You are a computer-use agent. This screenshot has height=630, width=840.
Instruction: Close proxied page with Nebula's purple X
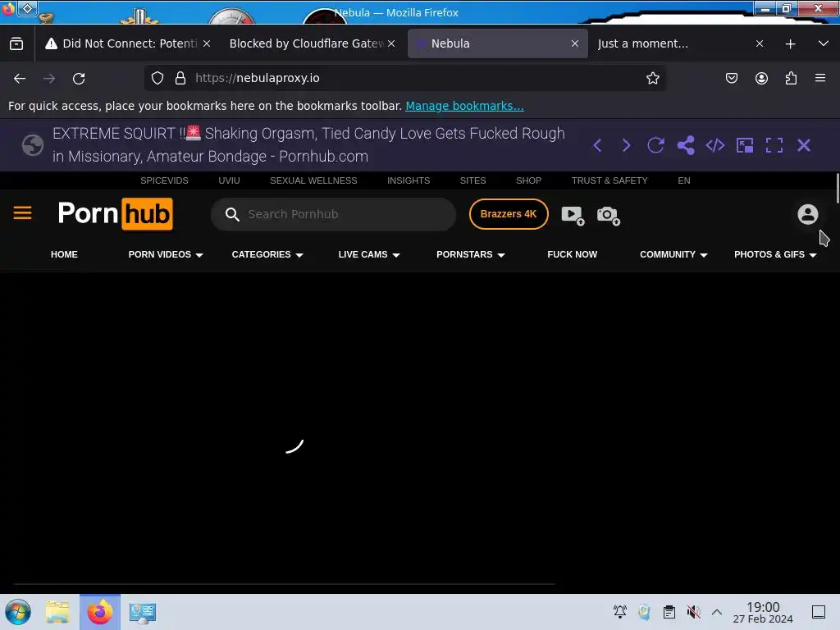pos(804,145)
